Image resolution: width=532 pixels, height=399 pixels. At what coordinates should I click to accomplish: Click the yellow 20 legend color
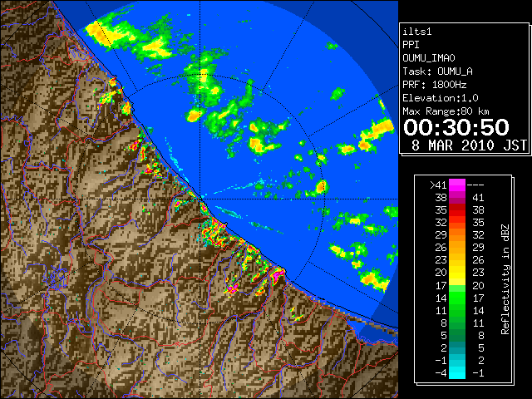click(x=457, y=273)
